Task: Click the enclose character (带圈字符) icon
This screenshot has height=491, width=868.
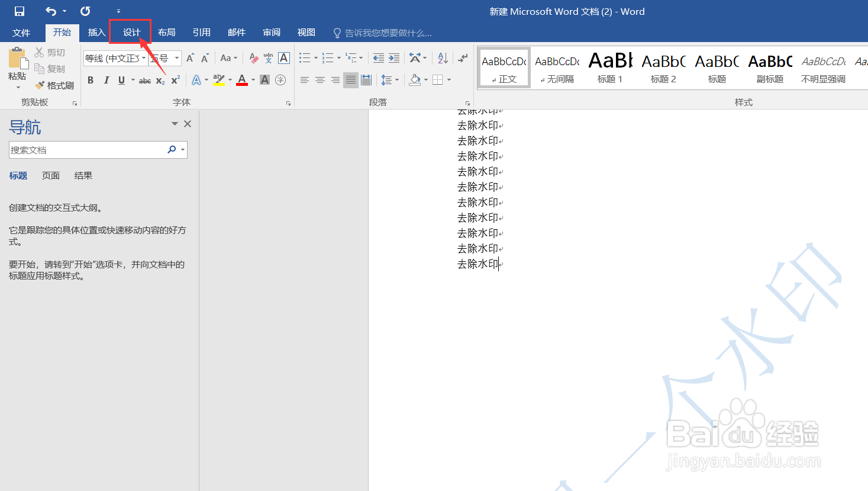Action: pos(280,80)
